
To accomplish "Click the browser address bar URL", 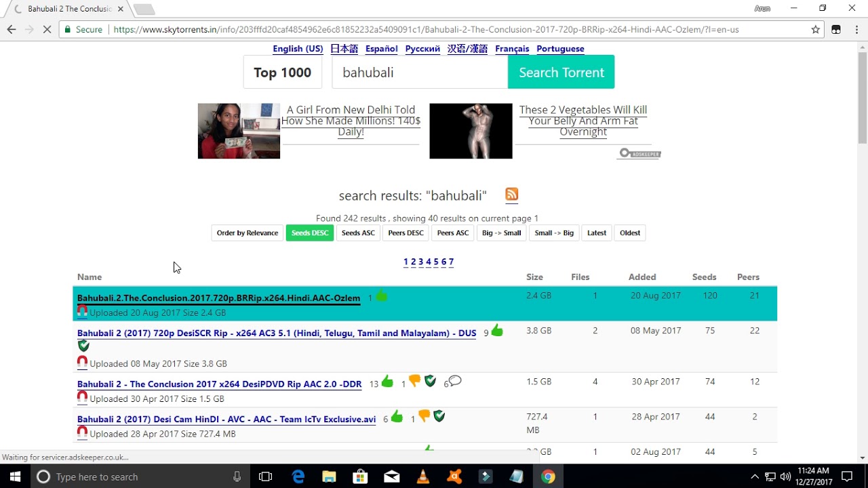I will pyautogui.click(x=426, y=30).
